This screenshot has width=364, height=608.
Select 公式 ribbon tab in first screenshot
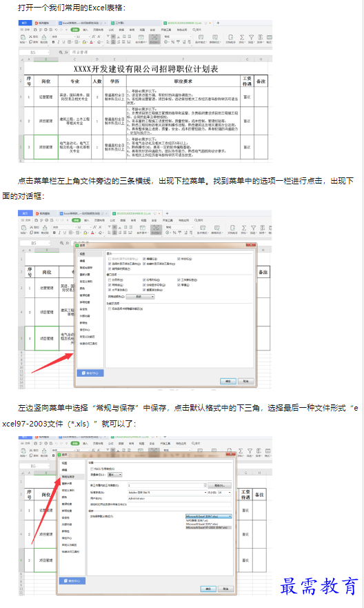pos(111,30)
